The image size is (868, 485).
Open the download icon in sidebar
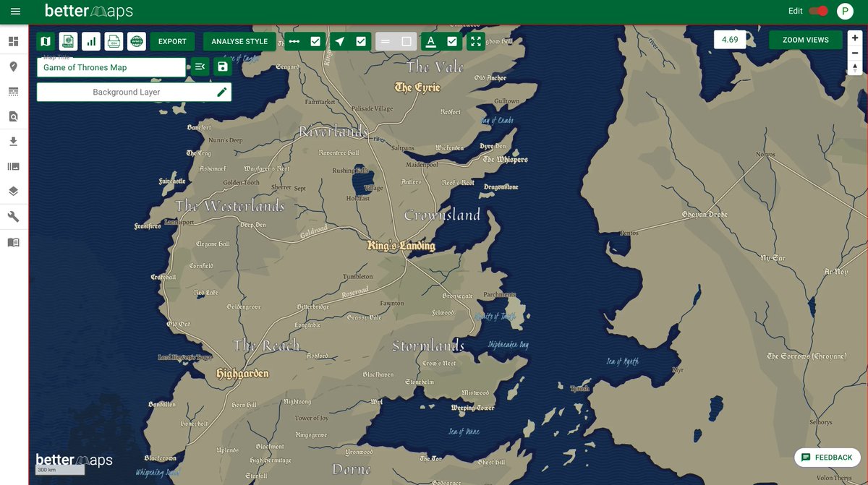[13, 142]
